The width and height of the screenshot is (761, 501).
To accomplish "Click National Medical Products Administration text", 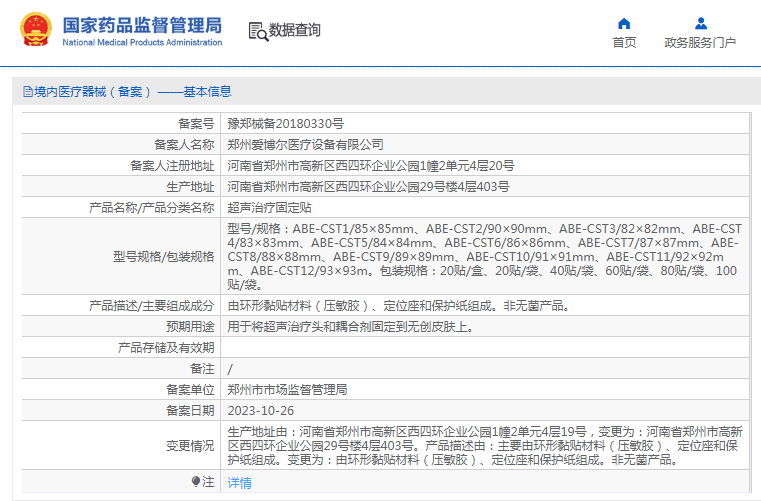I will pyautogui.click(x=142, y=42).
